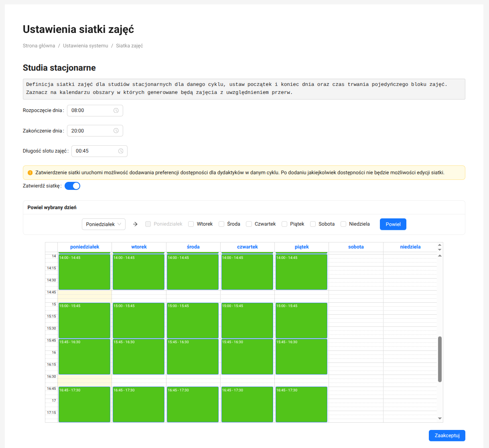Select wtorek 15:00 - 15:45 slot

tap(138, 320)
